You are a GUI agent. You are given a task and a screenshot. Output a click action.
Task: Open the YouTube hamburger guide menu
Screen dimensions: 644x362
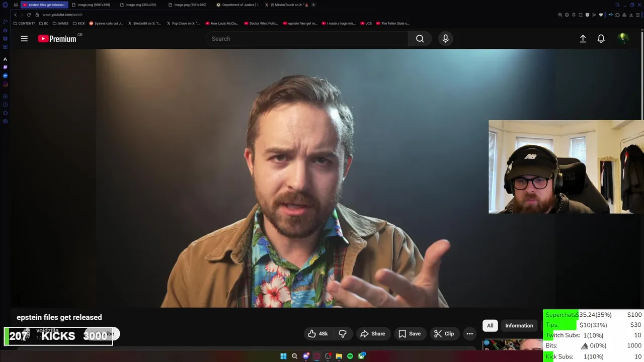24,39
